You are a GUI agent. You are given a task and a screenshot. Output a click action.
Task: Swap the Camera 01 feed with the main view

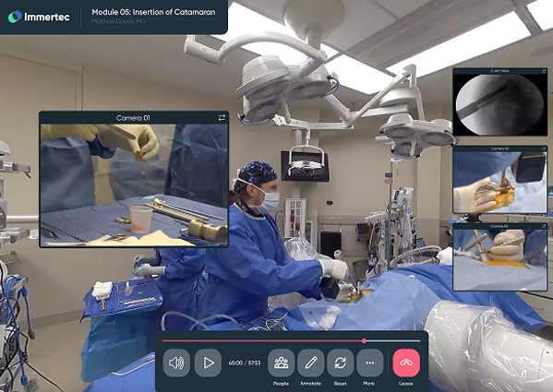pos(222,118)
